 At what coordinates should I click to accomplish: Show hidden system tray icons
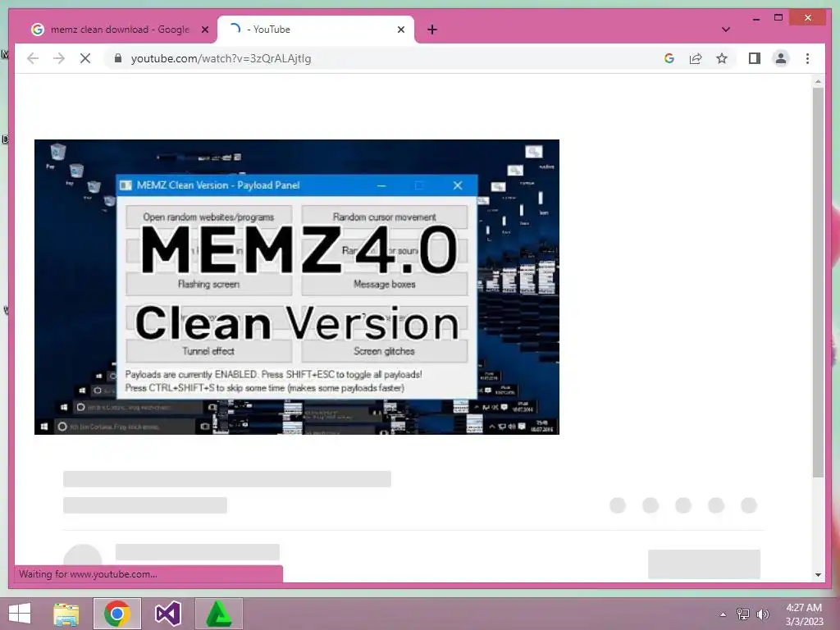tap(723, 614)
